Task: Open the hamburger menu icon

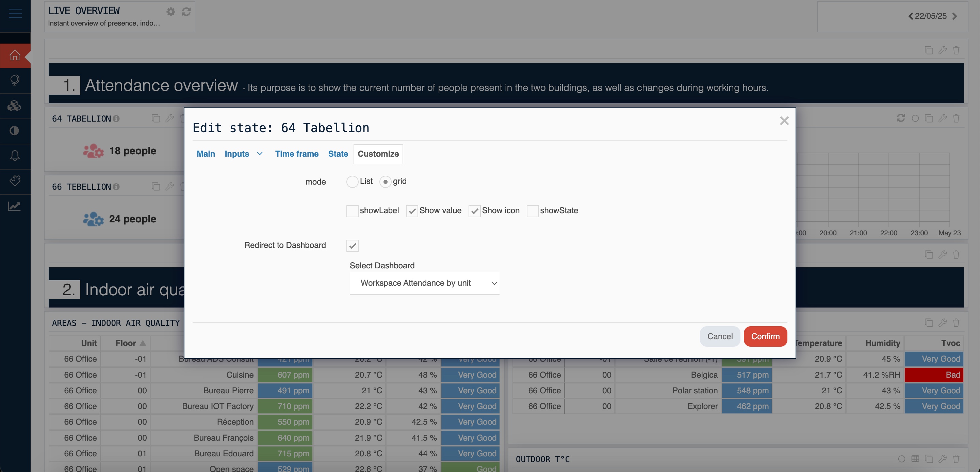Action: coord(15,13)
